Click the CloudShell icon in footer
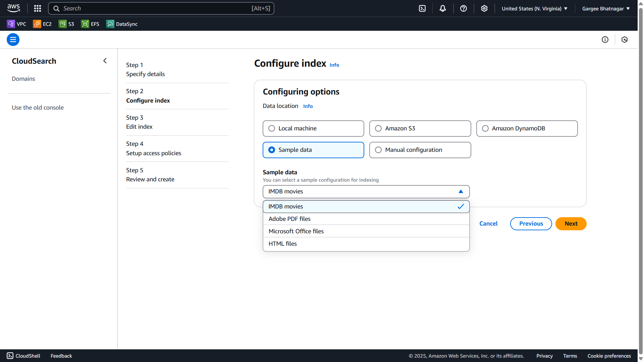Viewport: 644px width, 362px height. pyautogui.click(x=10, y=356)
